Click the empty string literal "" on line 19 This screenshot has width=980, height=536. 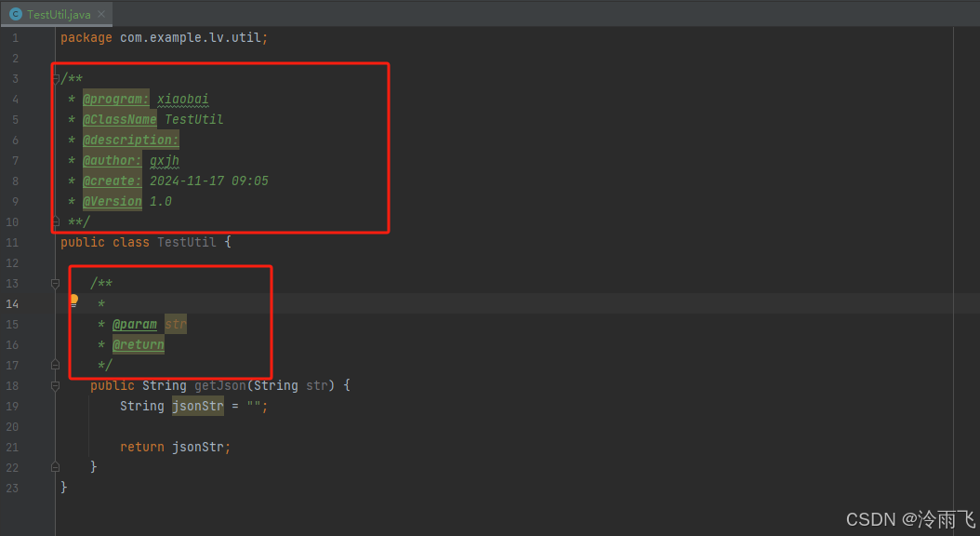(254, 406)
